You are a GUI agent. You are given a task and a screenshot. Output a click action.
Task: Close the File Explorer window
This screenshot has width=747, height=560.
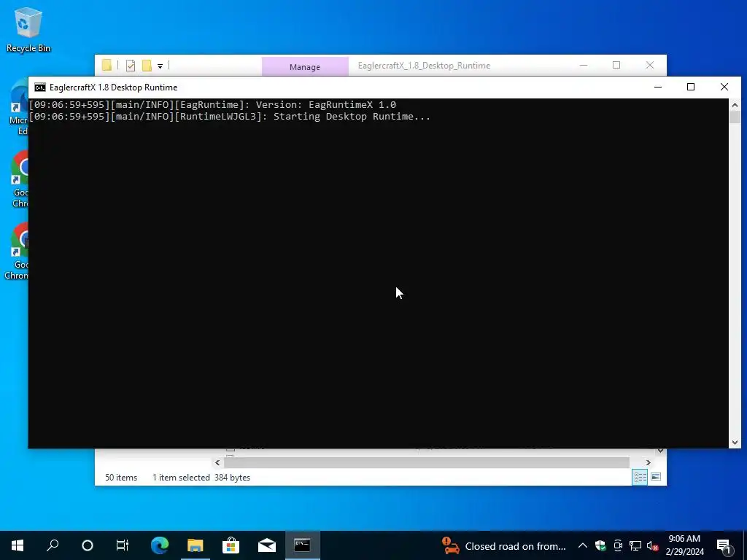pyautogui.click(x=650, y=65)
